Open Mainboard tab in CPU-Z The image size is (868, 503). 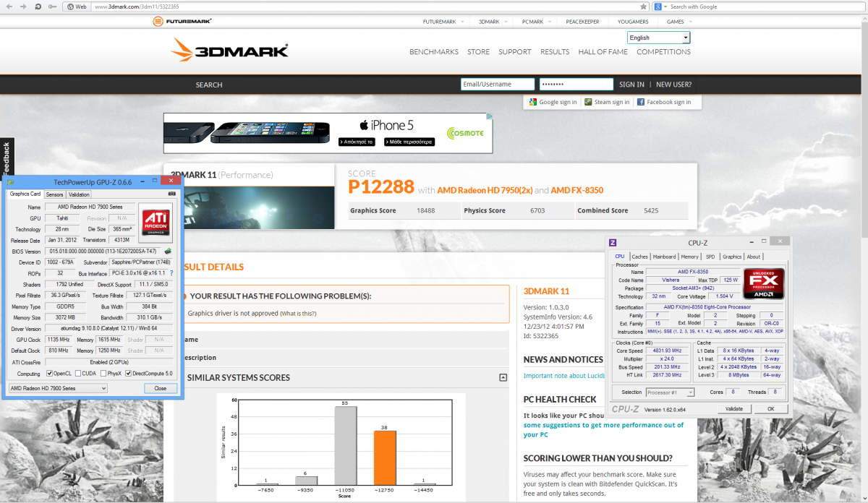point(664,257)
